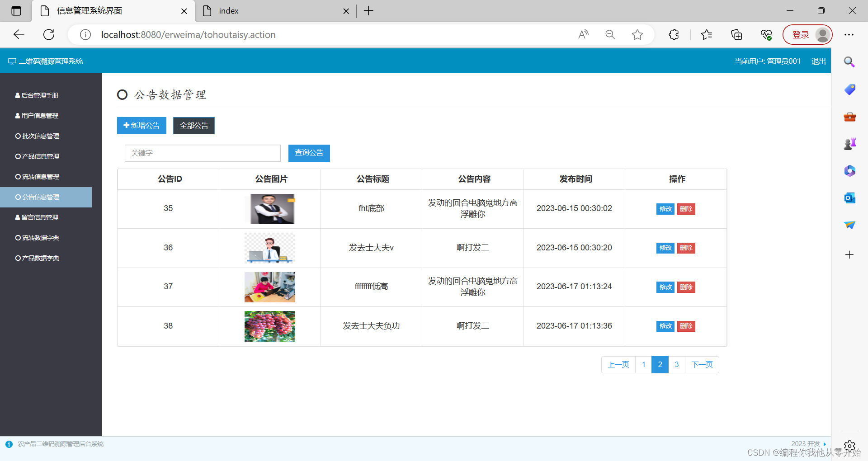Open Outlook from the Edge sidebar
The width and height of the screenshot is (868, 461).
coord(849,198)
